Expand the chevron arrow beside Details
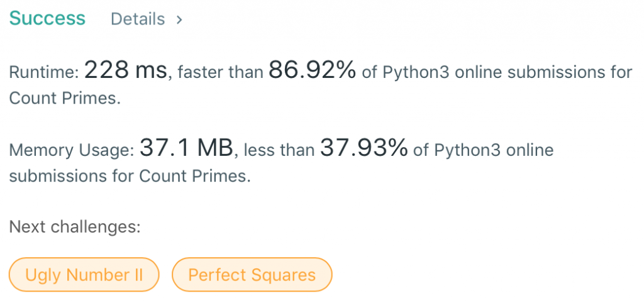 179,19
